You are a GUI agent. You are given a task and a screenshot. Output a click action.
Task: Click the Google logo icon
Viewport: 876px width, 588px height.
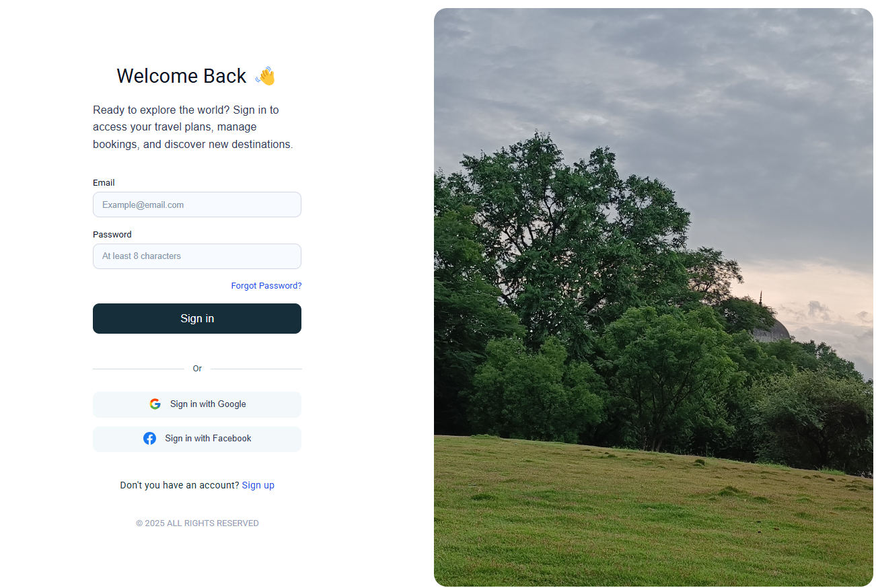(155, 404)
